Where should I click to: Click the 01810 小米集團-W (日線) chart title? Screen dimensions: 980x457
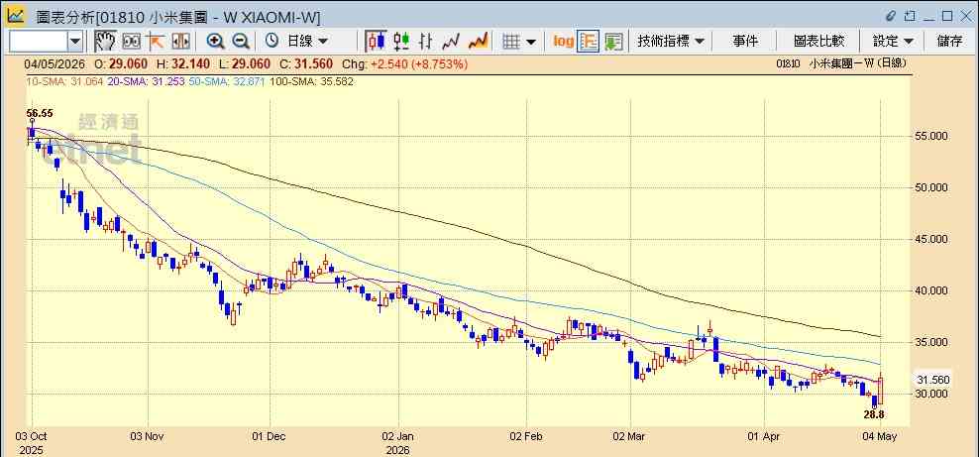point(840,63)
